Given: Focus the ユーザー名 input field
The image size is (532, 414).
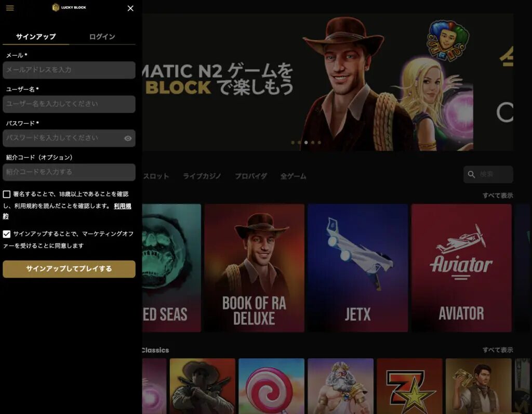Looking at the screenshot, I should [x=69, y=104].
